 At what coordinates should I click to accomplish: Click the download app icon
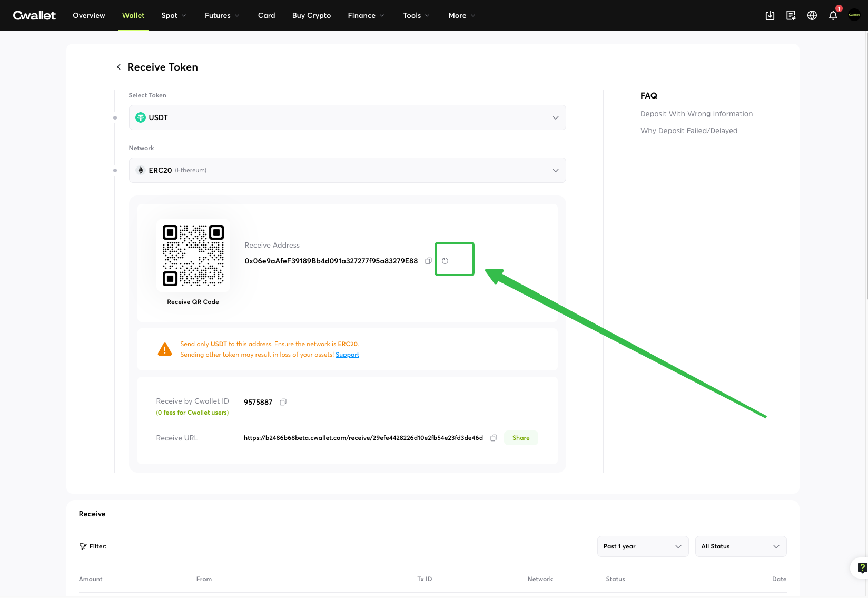click(770, 16)
